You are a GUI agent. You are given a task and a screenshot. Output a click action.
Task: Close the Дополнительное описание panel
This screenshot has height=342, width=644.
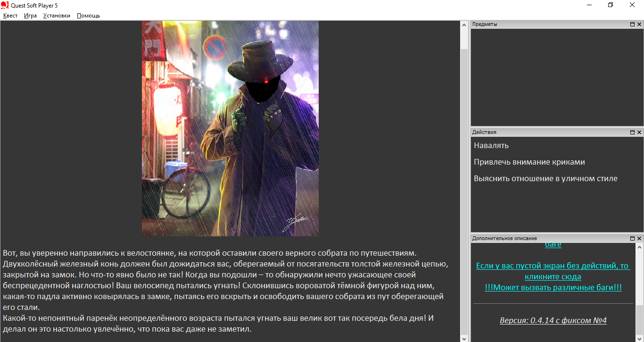[x=639, y=239]
